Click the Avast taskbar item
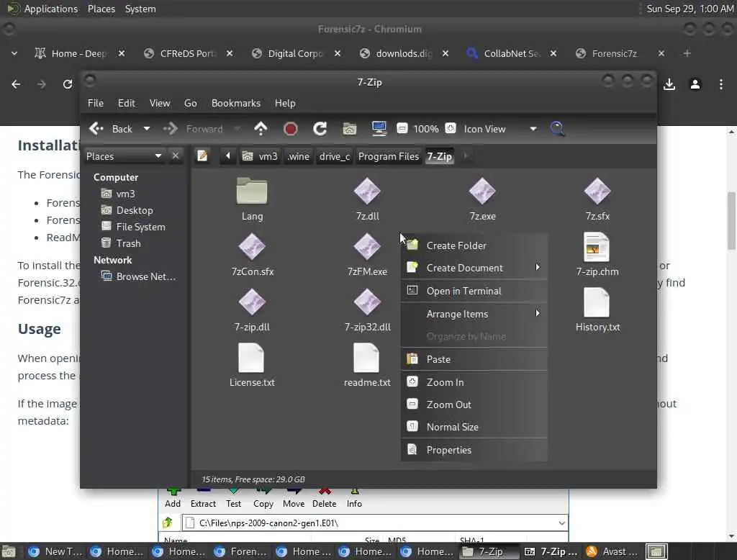 click(612, 551)
